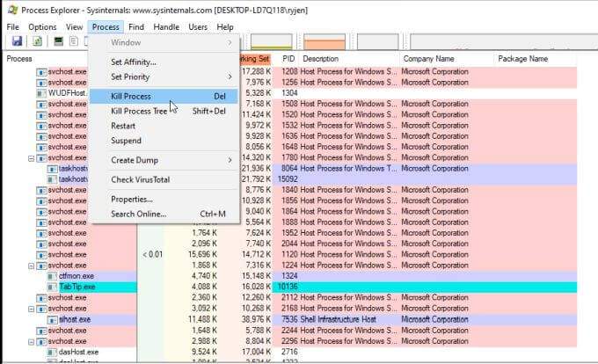Click the PID value 10136
The height and width of the screenshot is (364, 598).
[288, 287]
